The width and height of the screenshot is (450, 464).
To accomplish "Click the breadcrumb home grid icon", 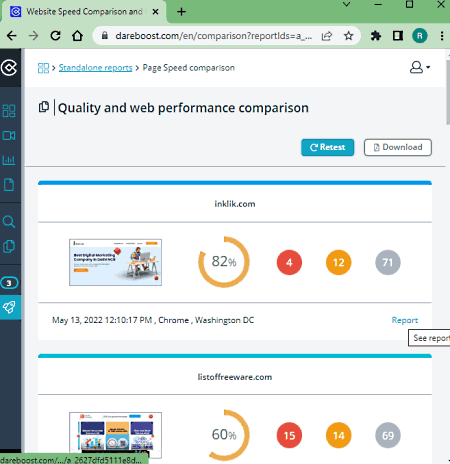I will click(x=43, y=68).
